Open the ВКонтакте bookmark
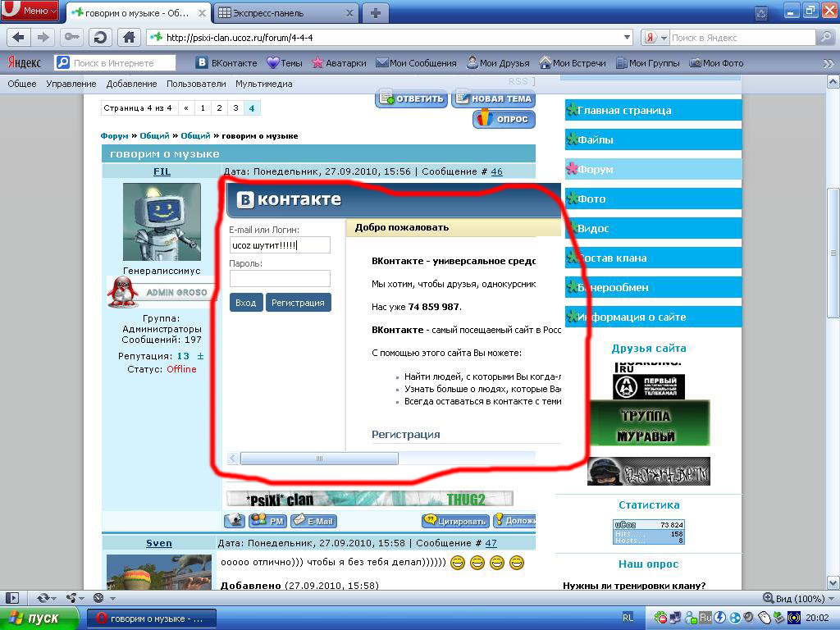840x630 pixels. [x=226, y=62]
